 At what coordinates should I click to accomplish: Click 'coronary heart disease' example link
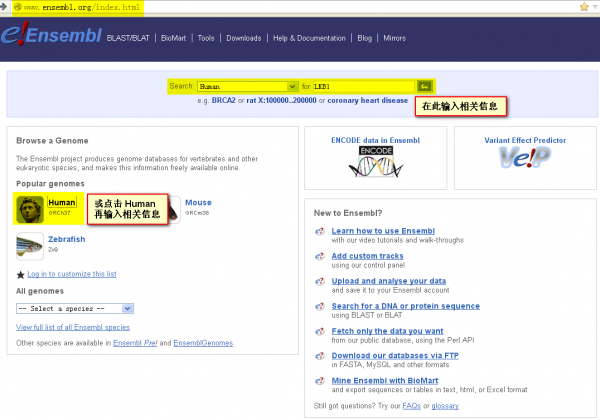(368, 100)
